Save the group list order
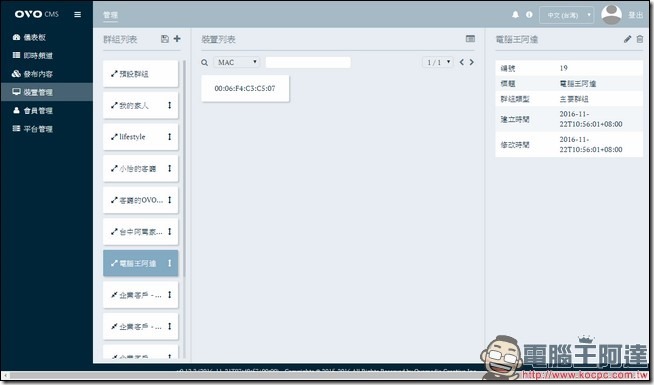This screenshot has height=385, width=654. click(165, 39)
